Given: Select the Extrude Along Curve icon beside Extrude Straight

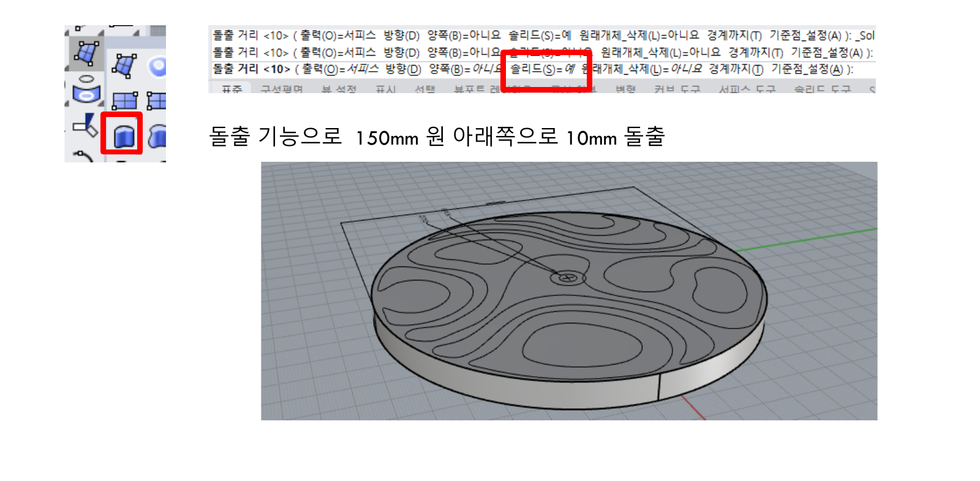Looking at the screenshot, I should coord(157,135).
